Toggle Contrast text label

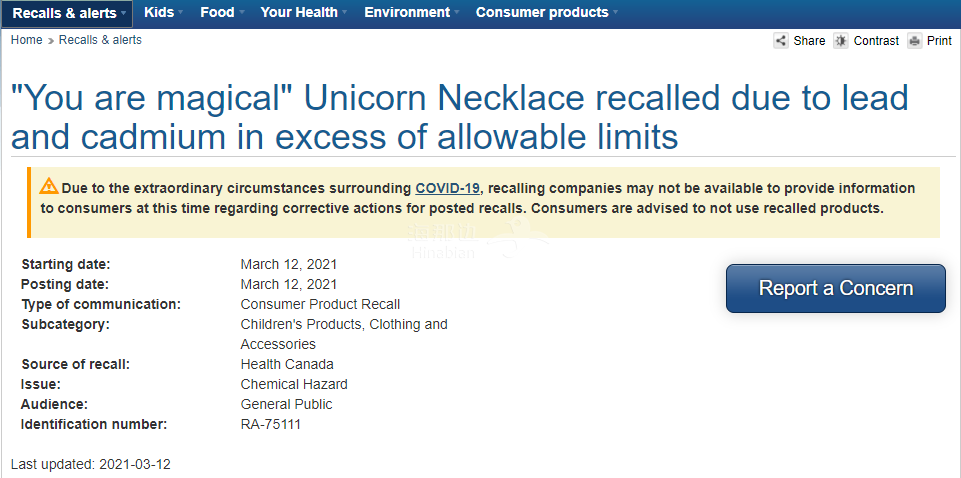tap(876, 41)
